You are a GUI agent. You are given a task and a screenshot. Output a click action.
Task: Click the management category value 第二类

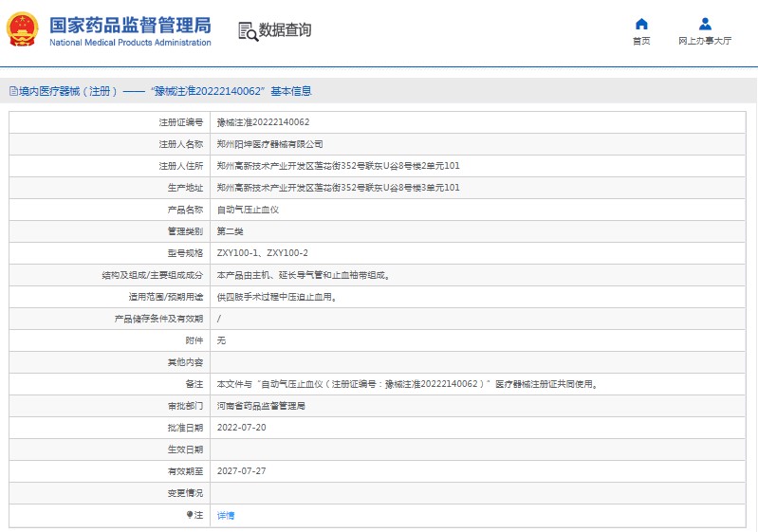tap(229, 231)
